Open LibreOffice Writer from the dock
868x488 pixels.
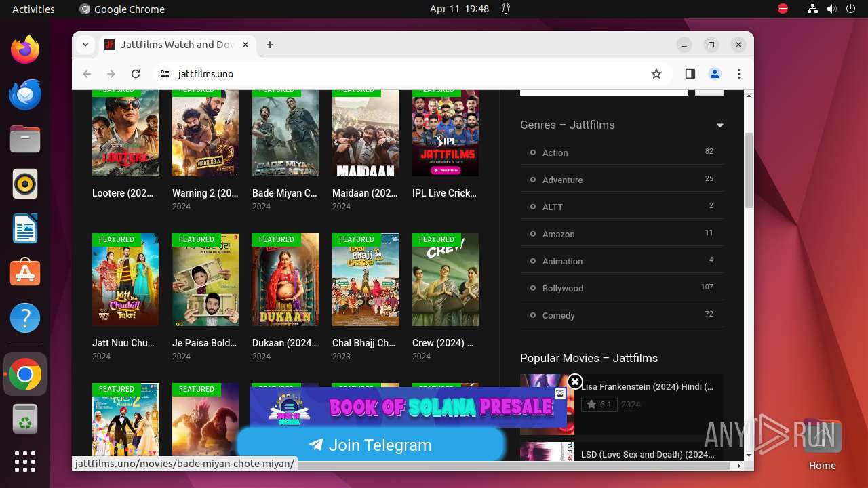point(25,228)
